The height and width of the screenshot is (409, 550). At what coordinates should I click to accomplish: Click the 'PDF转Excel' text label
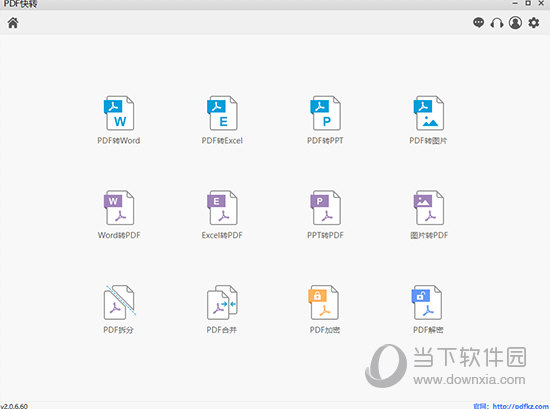click(222, 141)
